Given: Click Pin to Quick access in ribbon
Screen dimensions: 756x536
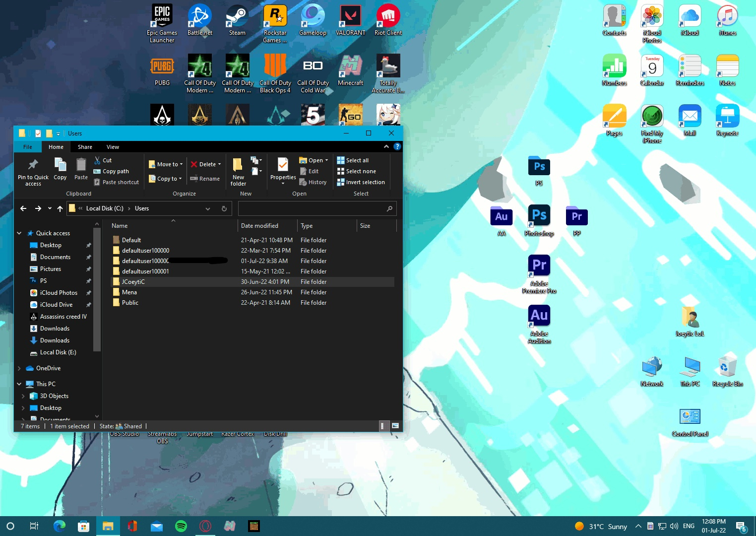Looking at the screenshot, I should click(x=33, y=172).
